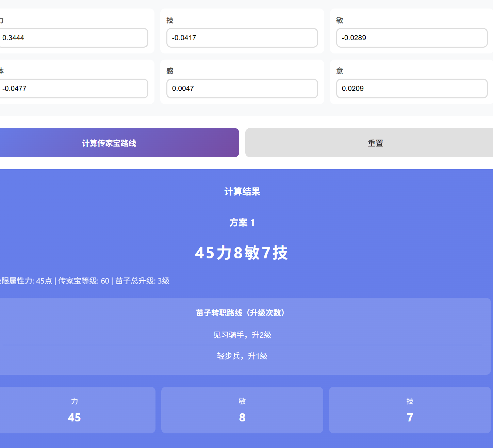
Task: Select the 轻步兵,升1级 route row
Action: pos(242,356)
